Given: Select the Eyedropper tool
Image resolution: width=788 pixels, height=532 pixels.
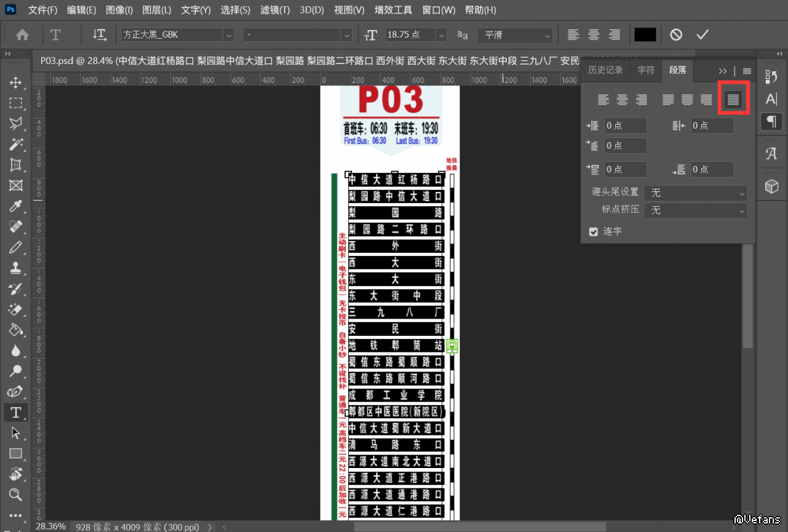Looking at the screenshot, I should [16, 206].
